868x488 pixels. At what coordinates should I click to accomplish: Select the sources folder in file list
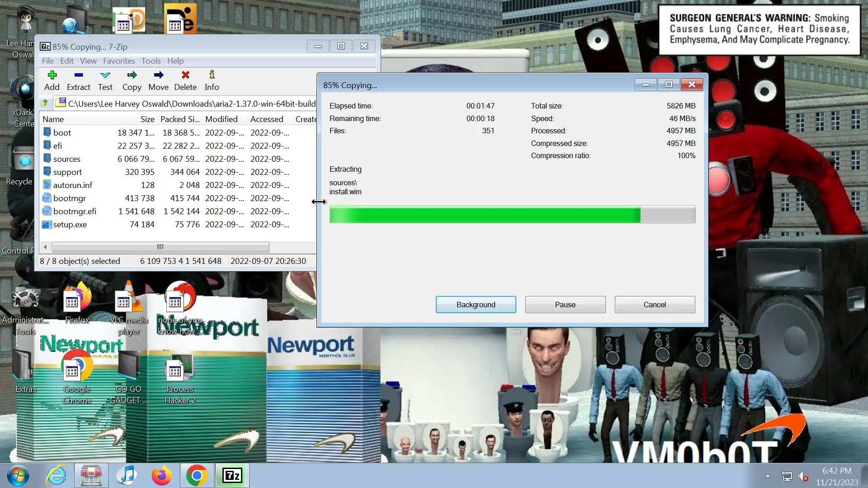point(67,159)
